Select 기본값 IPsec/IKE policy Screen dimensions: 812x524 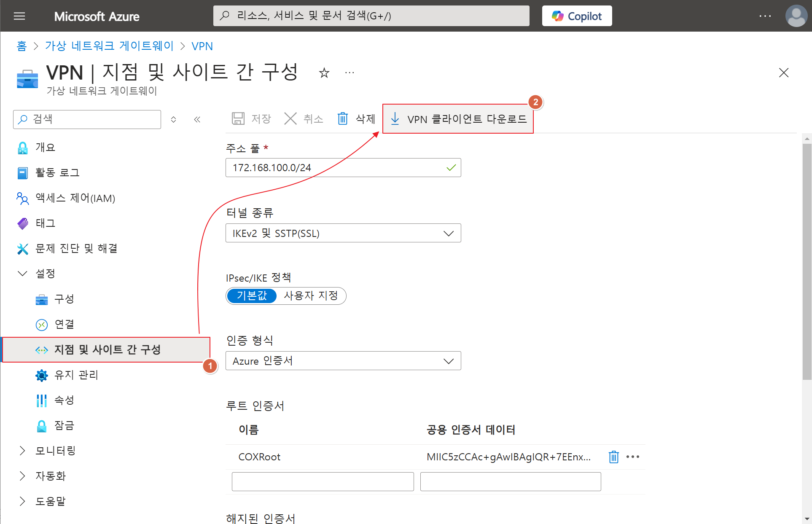[252, 296]
